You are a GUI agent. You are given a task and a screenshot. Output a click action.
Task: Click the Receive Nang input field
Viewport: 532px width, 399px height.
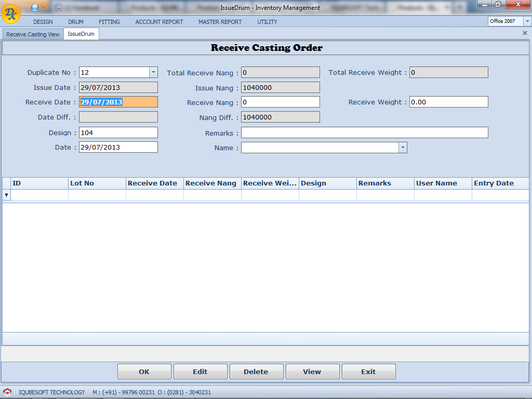tap(280, 102)
